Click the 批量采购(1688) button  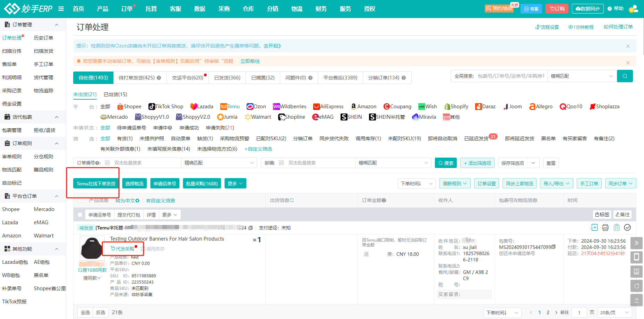(x=202, y=184)
